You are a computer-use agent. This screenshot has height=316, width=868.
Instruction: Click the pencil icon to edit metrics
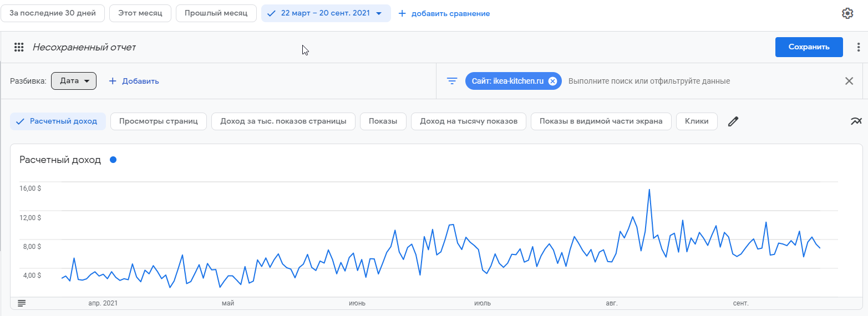pyautogui.click(x=733, y=121)
